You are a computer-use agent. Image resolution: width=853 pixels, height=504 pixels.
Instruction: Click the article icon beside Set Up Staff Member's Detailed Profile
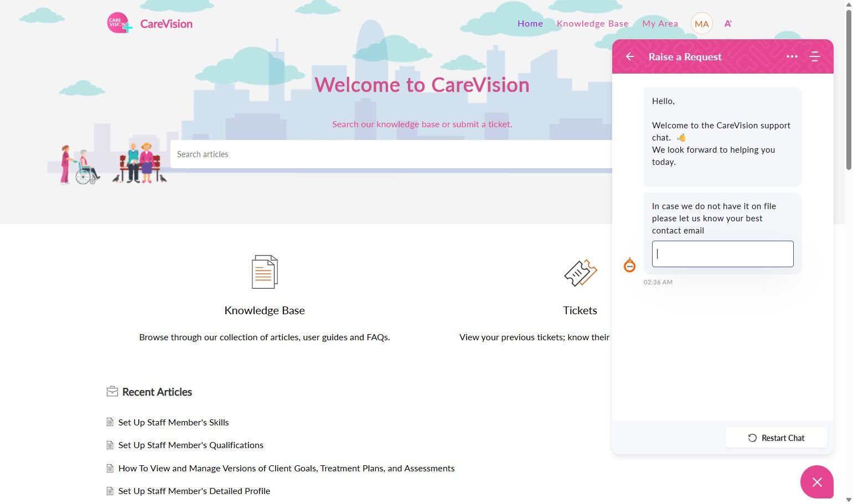point(110,491)
